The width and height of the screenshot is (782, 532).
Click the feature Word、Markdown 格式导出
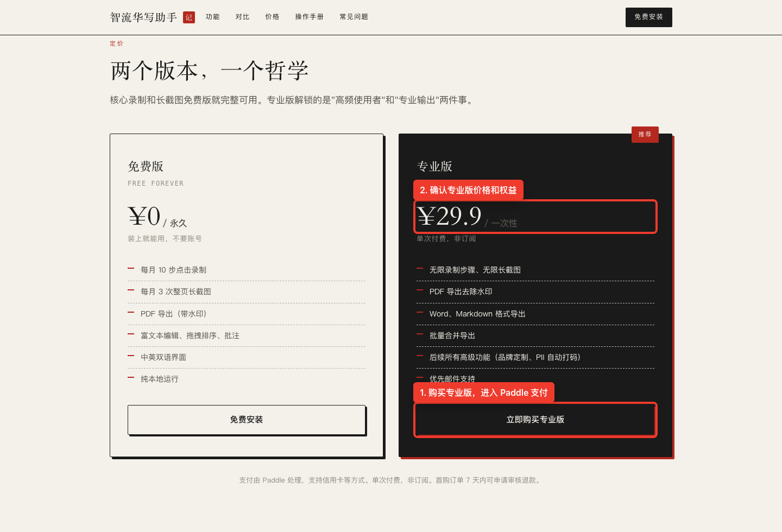coord(477,314)
